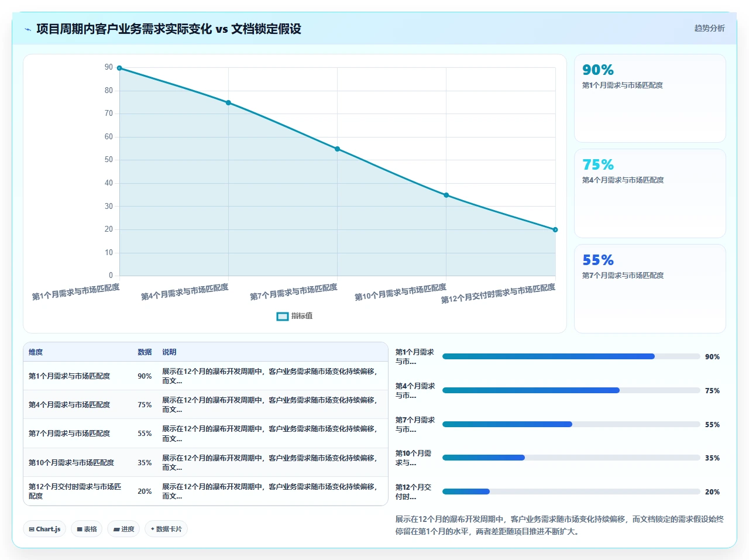
Task: Click the summary paragraph below progress bars
Action: point(560,525)
